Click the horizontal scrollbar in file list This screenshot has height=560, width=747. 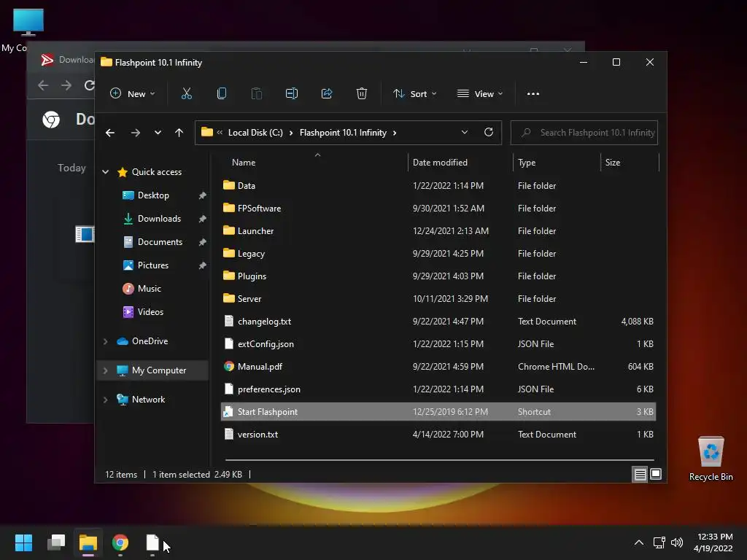click(x=439, y=460)
